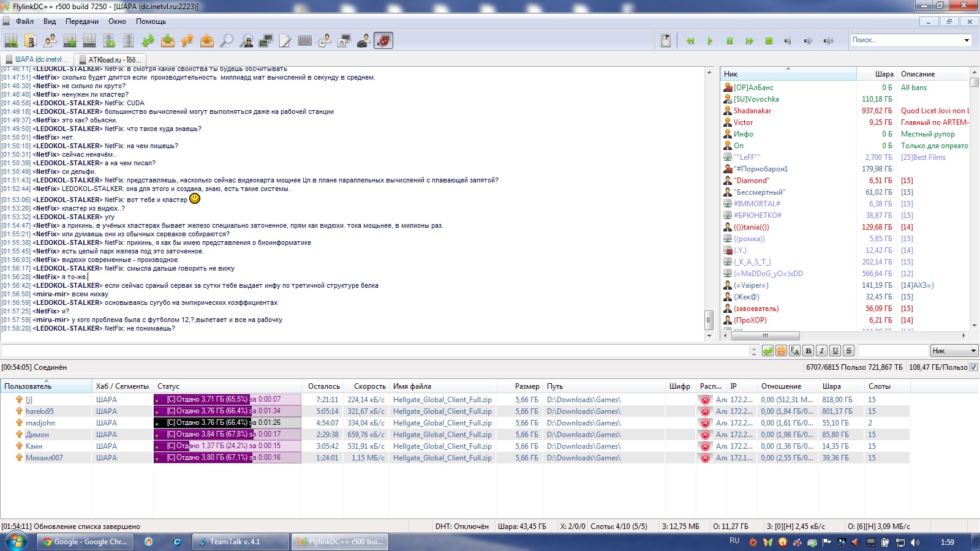Toggle the highlighted shutdown toolbar icon
Screen dimensions: 980x551
(383, 41)
